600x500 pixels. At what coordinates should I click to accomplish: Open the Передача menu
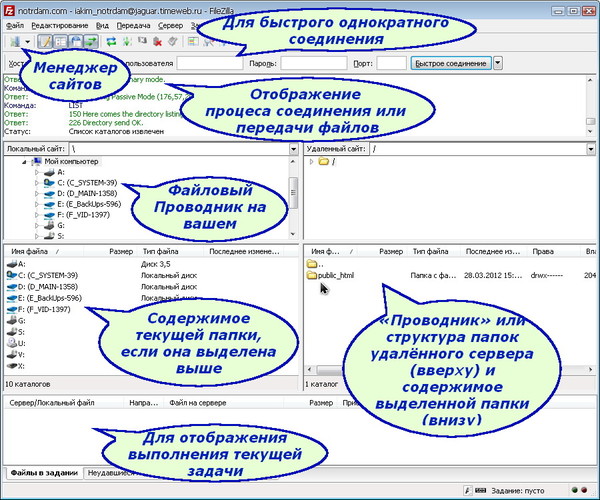tap(133, 26)
